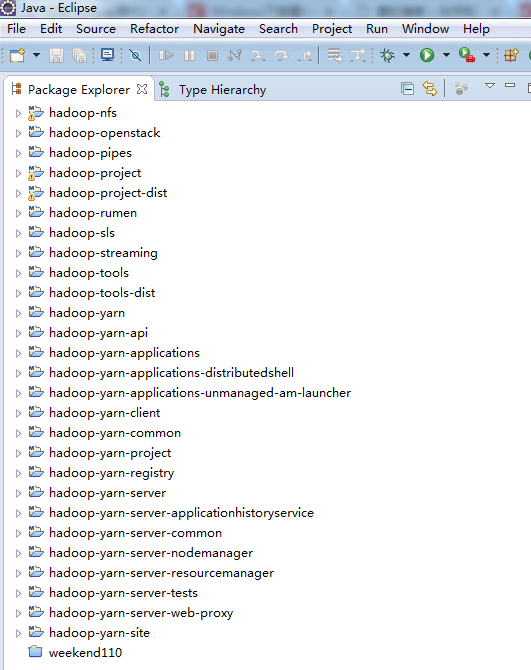The width and height of the screenshot is (531, 670).
Task: Open the Source menu
Action: pyautogui.click(x=96, y=29)
